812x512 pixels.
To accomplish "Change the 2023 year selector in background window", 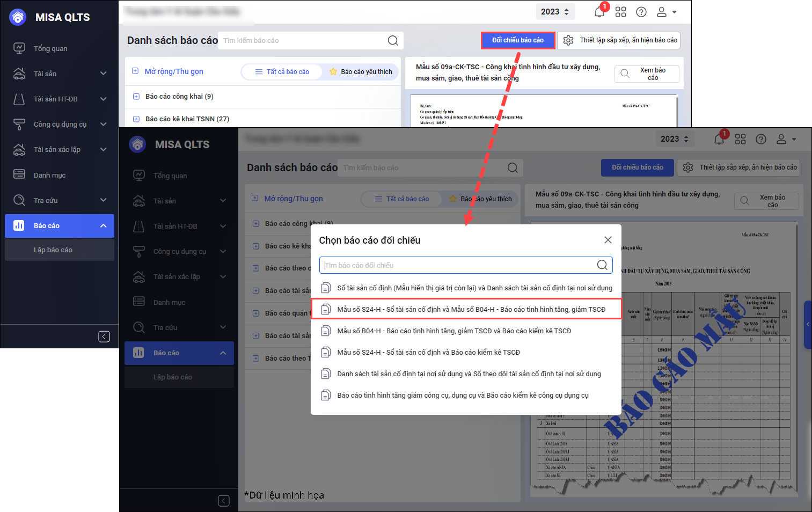I will point(555,12).
